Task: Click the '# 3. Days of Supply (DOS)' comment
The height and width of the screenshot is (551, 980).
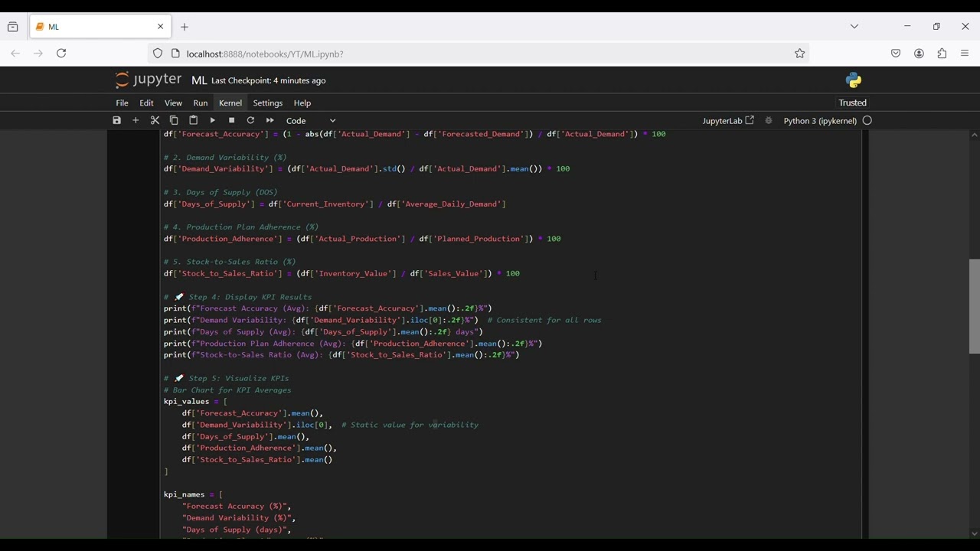Action: coord(221,193)
